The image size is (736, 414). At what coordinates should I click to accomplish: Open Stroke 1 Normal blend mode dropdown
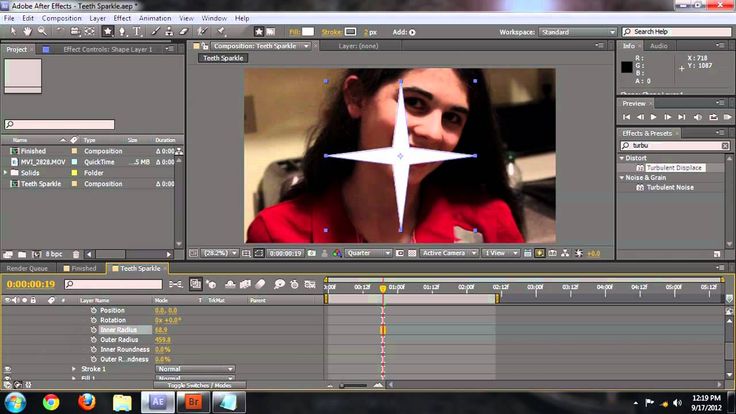pos(194,369)
